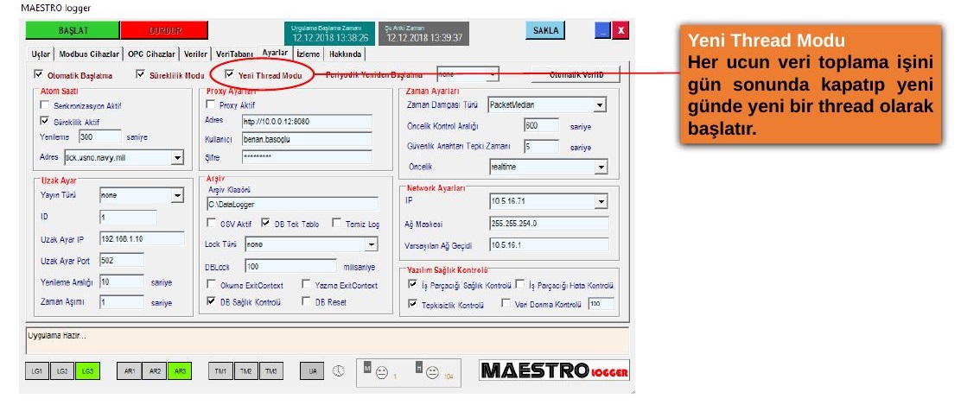
Task: Click the green LG3 status indicator
Action: click(87, 371)
